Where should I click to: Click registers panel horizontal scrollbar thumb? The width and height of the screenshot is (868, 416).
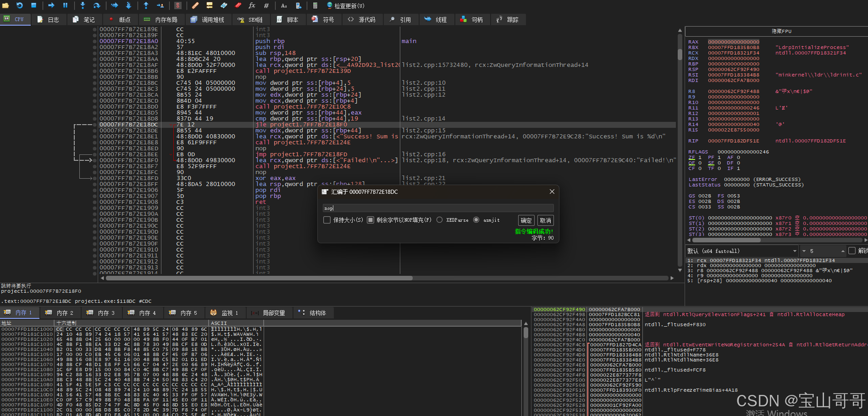point(726,240)
